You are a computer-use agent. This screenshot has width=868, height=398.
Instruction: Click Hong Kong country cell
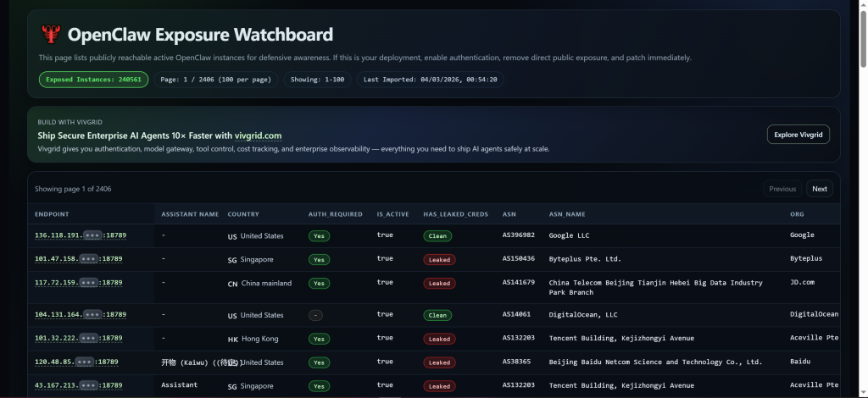click(x=253, y=339)
